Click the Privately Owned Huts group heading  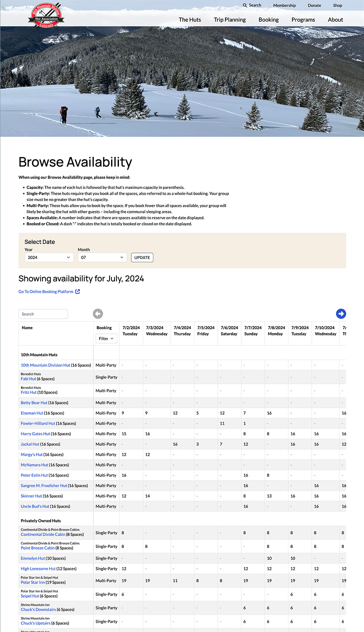tap(41, 521)
